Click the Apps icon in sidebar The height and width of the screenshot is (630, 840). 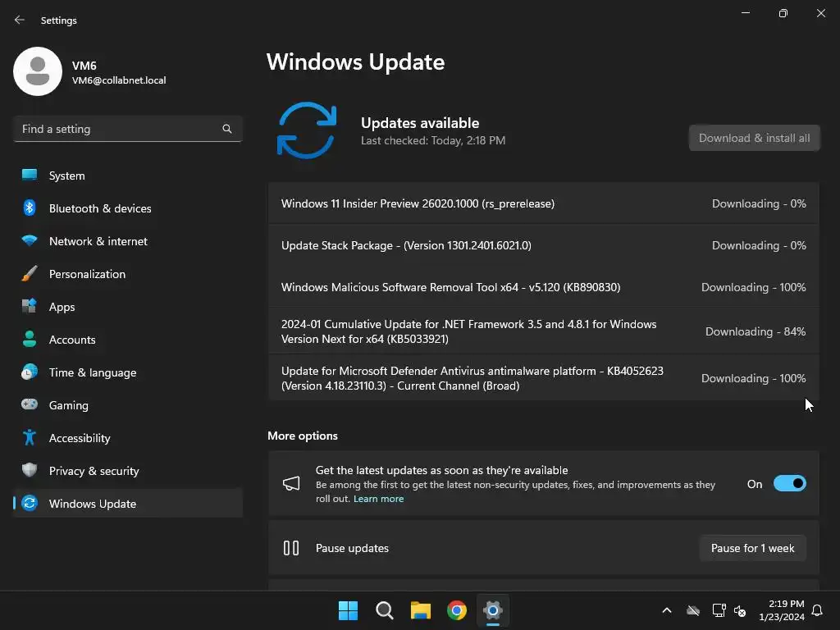30,306
